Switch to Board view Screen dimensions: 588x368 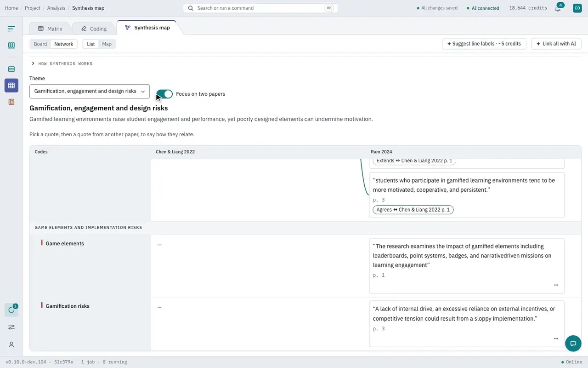[40, 44]
